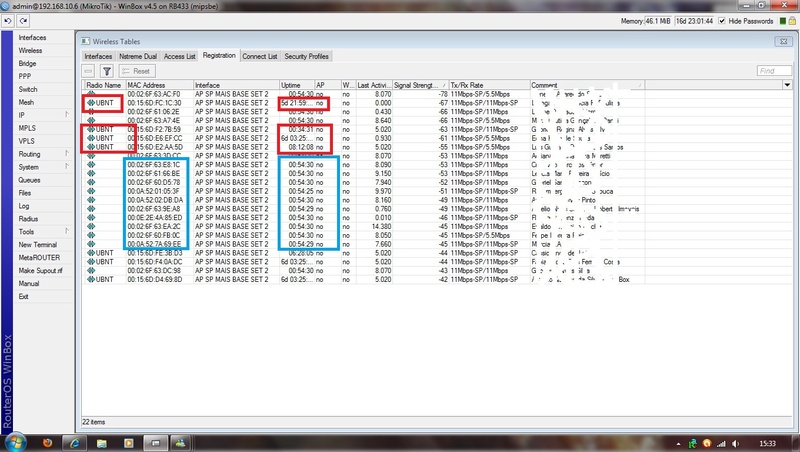Switch to the Nstreme Dual tab
This screenshot has width=800, height=452.
click(x=138, y=56)
